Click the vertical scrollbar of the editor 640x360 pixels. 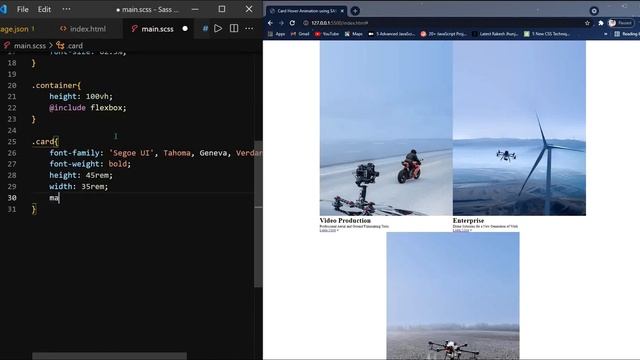[x=258, y=214]
